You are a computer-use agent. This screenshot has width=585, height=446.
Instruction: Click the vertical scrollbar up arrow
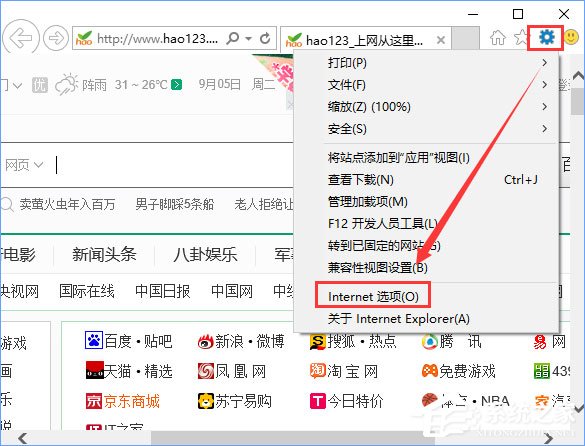[578, 76]
